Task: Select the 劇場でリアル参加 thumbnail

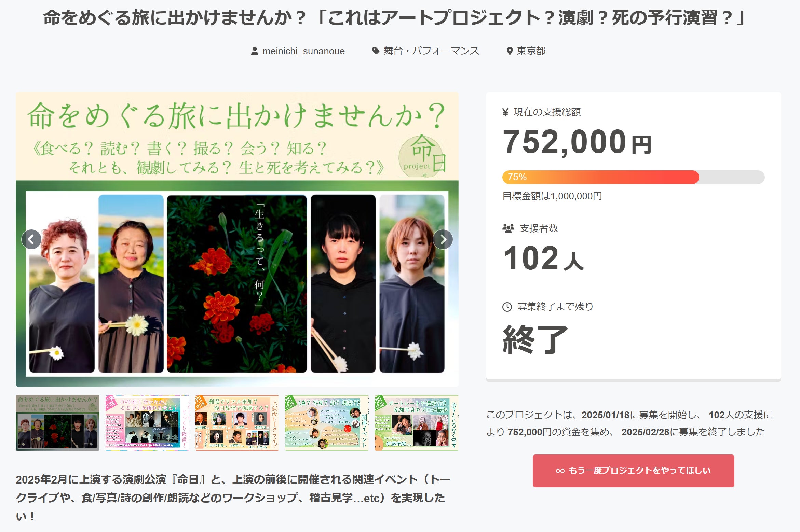Action: coord(237,423)
